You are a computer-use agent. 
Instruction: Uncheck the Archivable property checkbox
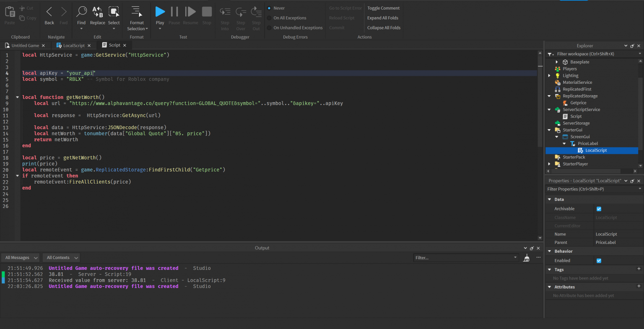599,208
